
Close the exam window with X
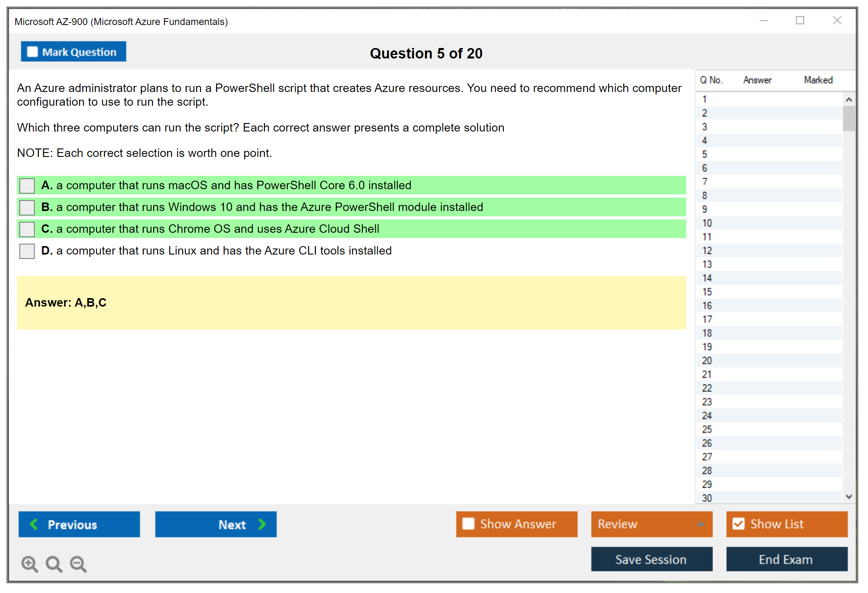(837, 21)
